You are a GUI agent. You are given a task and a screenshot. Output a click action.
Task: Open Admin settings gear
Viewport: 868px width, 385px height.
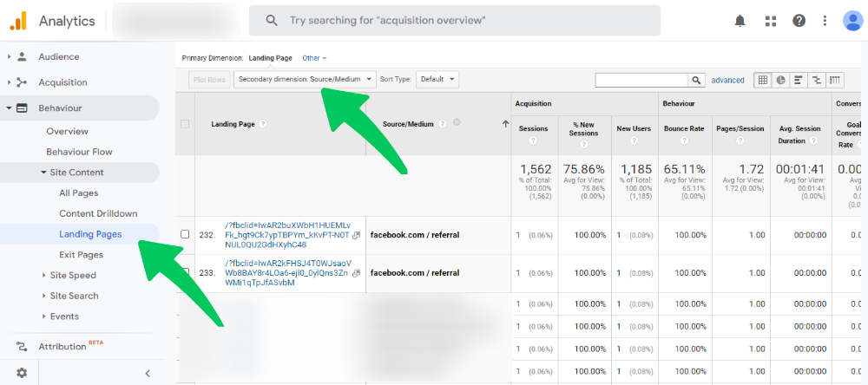point(21,372)
